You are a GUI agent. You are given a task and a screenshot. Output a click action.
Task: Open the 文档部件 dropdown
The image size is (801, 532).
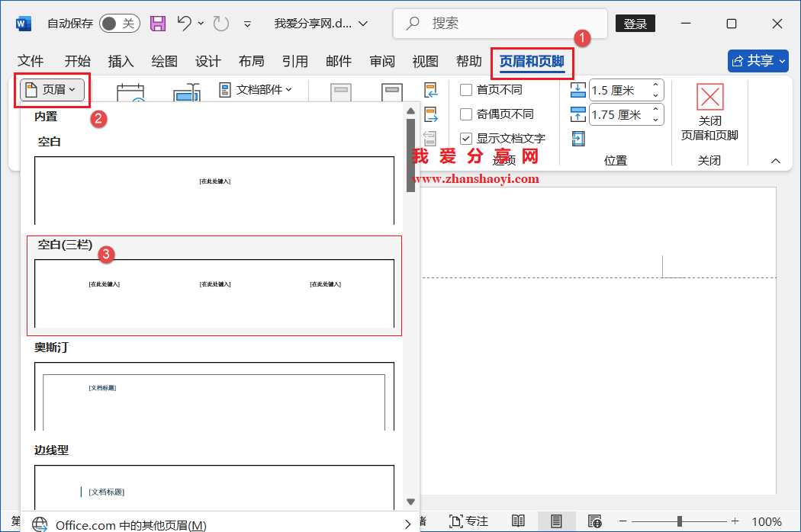pyautogui.click(x=256, y=90)
